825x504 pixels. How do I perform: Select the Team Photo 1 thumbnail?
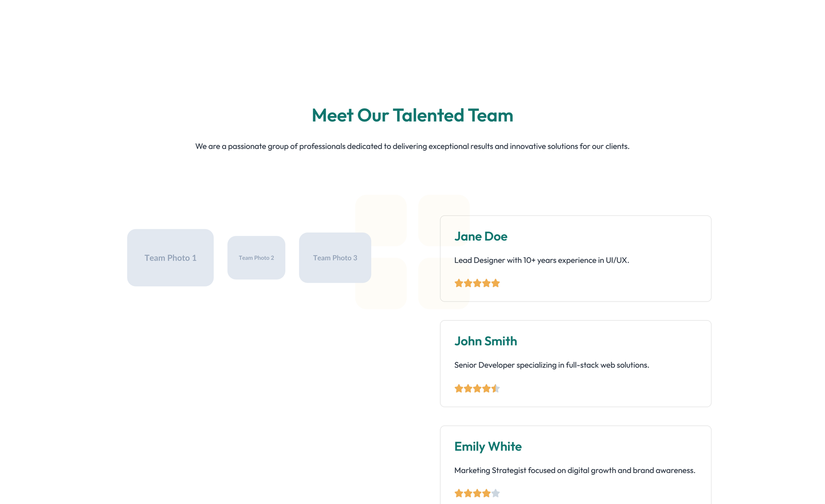click(170, 258)
